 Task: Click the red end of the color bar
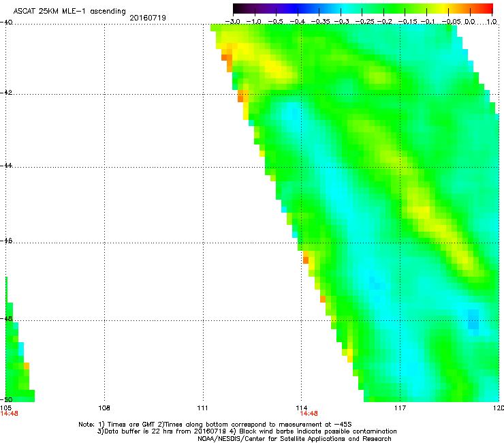489,8
